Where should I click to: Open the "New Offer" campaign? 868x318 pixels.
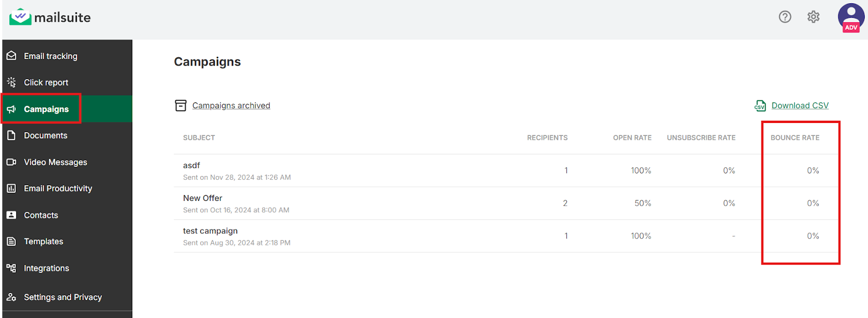coord(202,198)
